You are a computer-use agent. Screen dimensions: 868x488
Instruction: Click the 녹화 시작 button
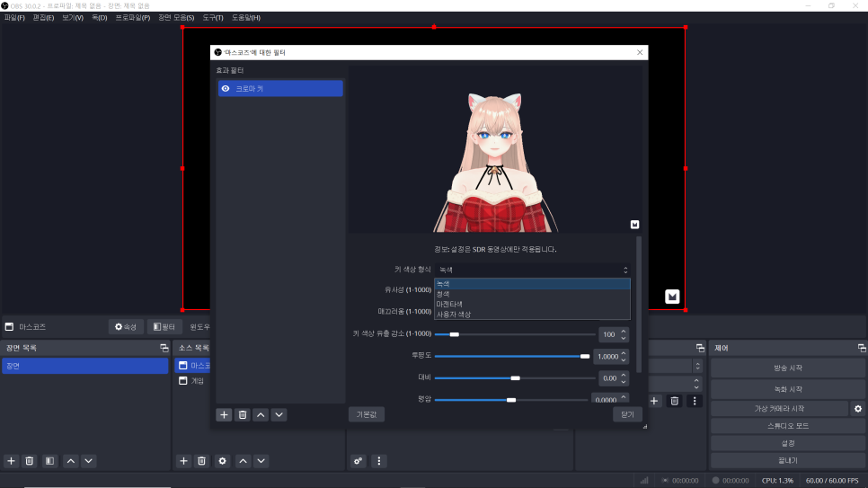[x=788, y=389]
